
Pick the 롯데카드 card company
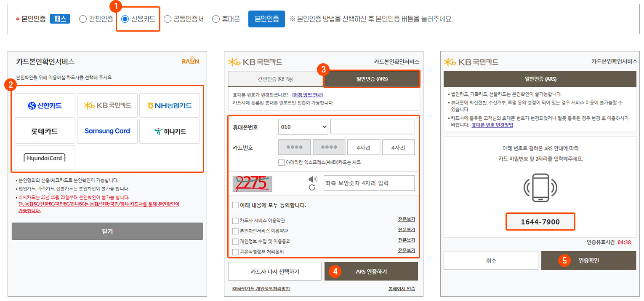(x=45, y=131)
